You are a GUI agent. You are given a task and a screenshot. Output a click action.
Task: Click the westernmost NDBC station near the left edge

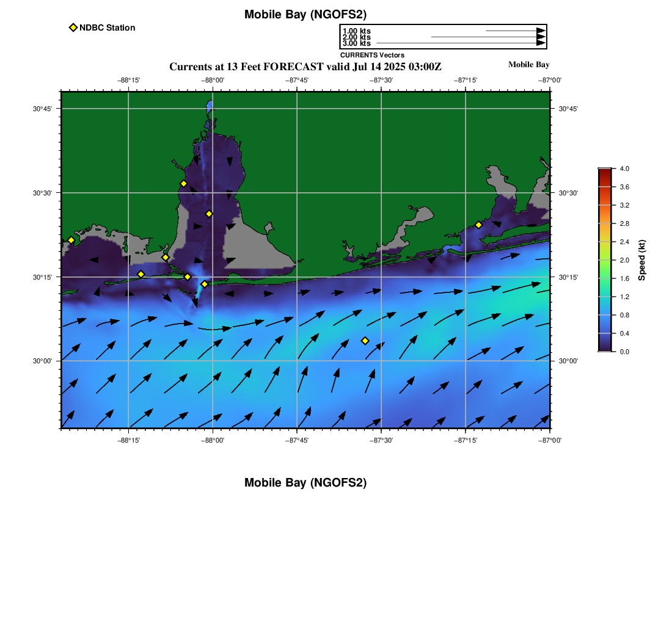point(71,240)
